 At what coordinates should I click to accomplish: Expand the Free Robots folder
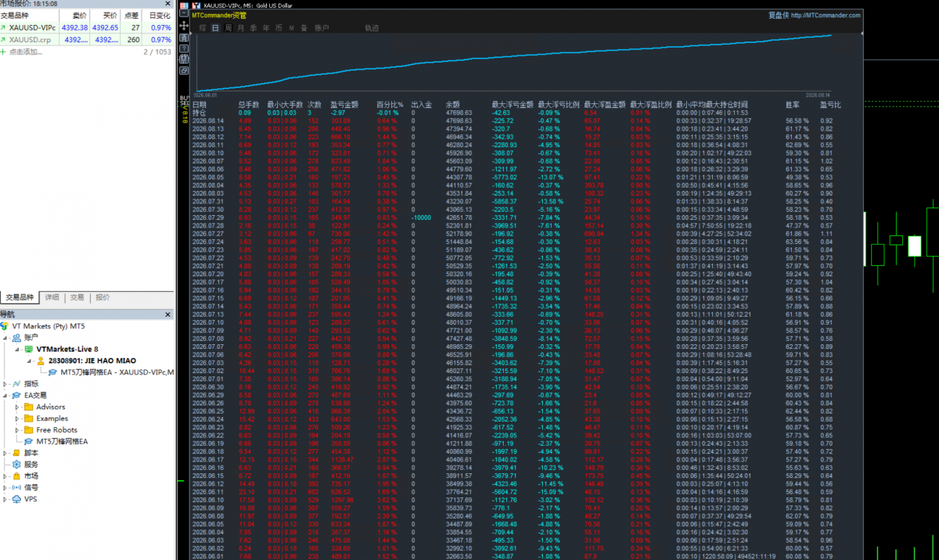[x=17, y=429]
